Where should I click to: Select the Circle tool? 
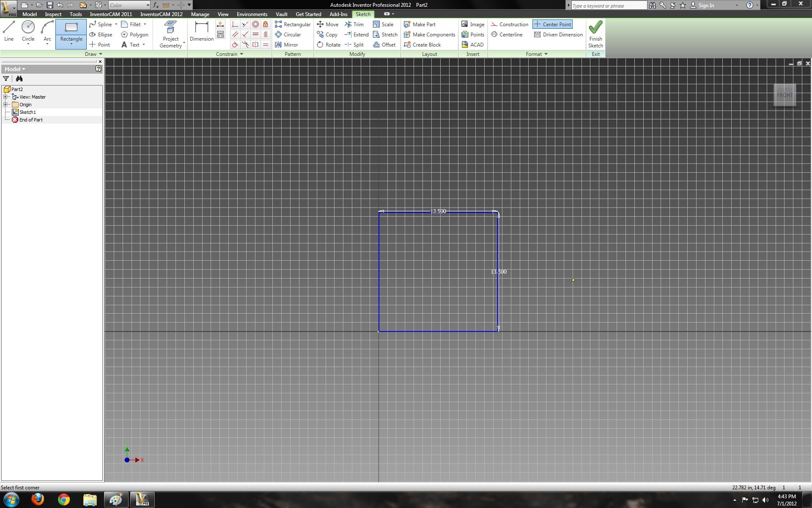28,32
